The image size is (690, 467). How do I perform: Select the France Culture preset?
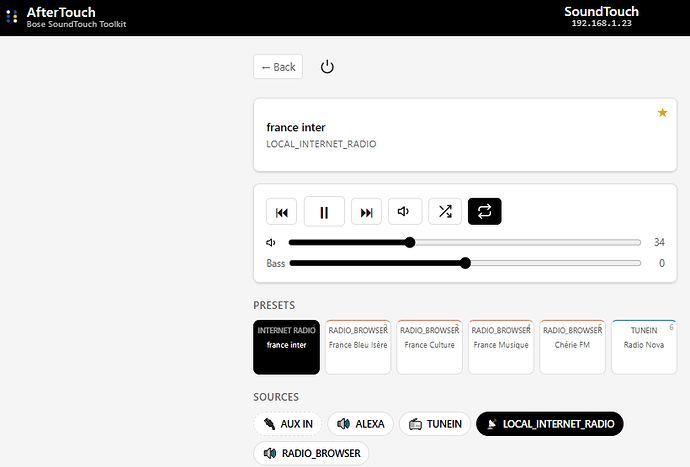(429, 347)
